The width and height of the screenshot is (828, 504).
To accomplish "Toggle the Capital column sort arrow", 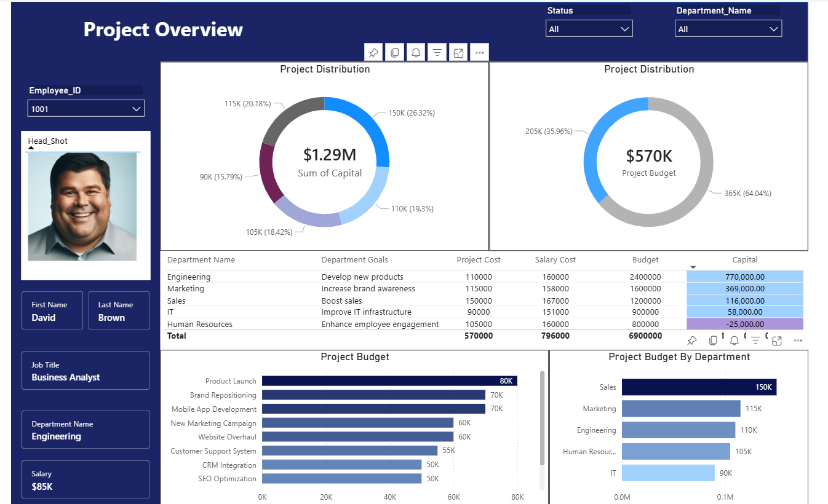I will (x=693, y=266).
